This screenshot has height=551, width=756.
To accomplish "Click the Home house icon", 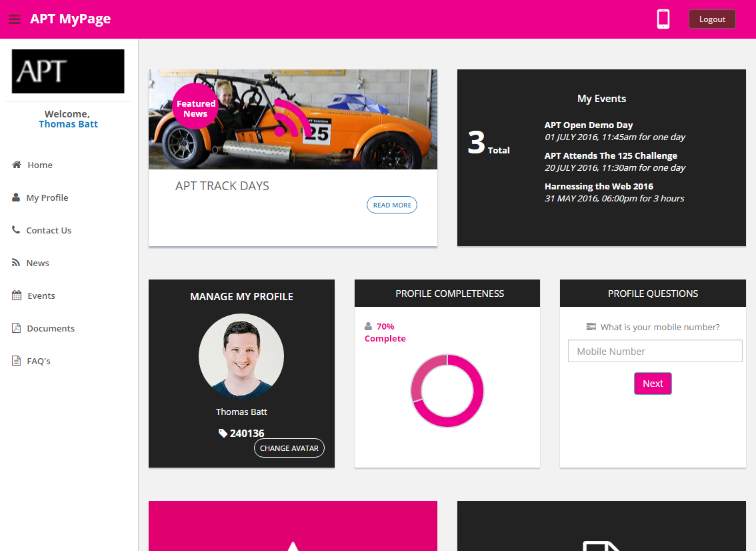I will pyautogui.click(x=17, y=165).
